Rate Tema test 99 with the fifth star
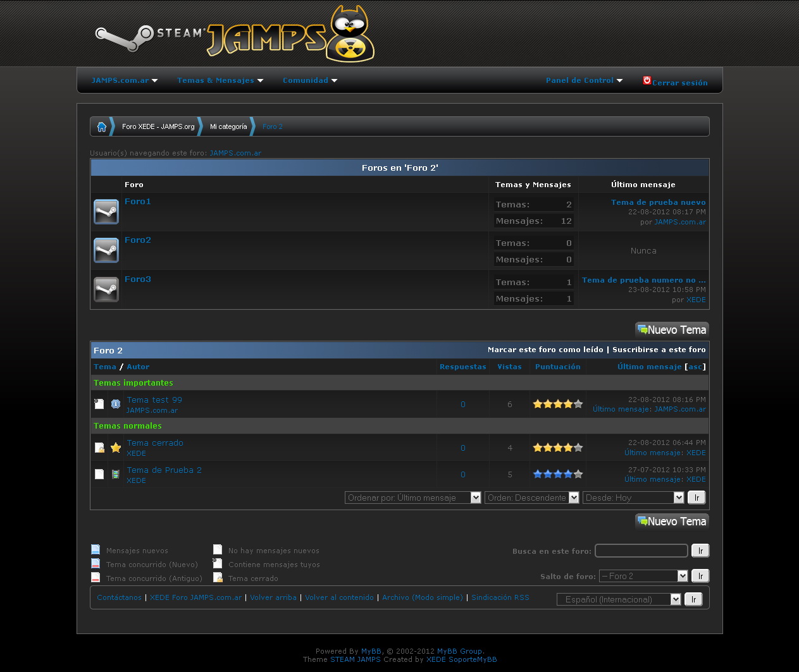The image size is (799, 672). click(578, 404)
